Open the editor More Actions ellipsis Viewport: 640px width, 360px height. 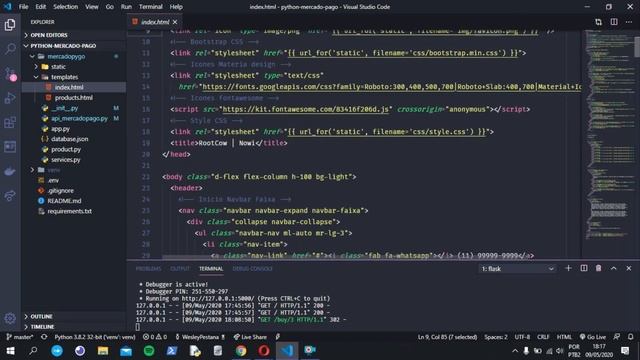(629, 22)
